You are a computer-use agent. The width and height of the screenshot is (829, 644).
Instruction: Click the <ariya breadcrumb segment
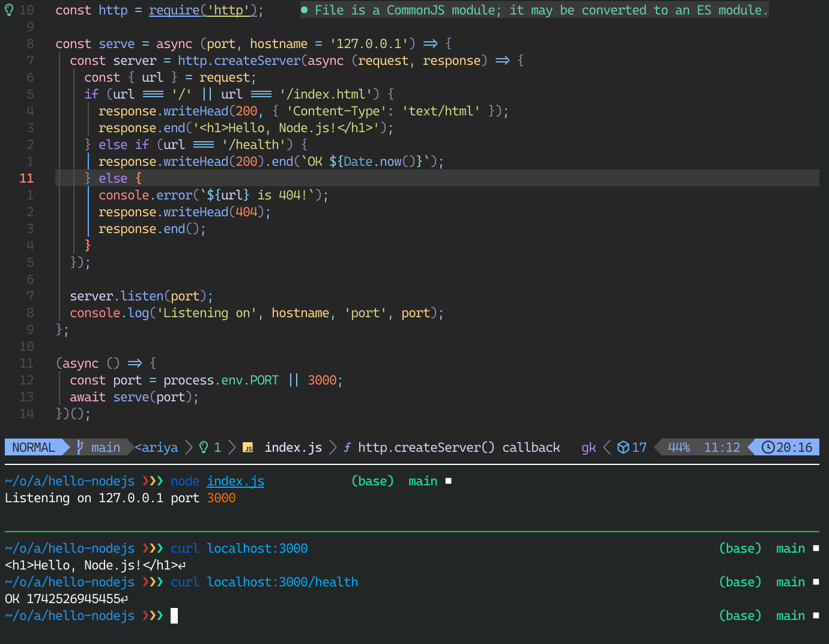[x=156, y=448]
